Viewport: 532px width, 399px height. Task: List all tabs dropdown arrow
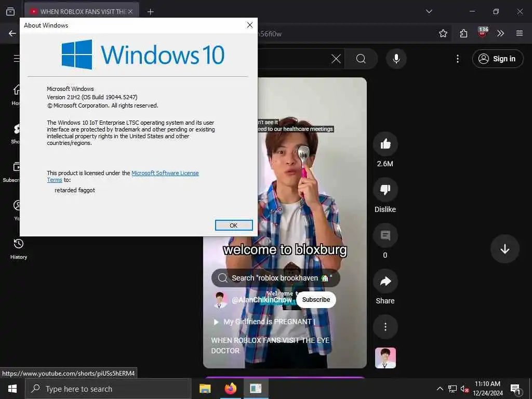pyautogui.click(x=429, y=11)
